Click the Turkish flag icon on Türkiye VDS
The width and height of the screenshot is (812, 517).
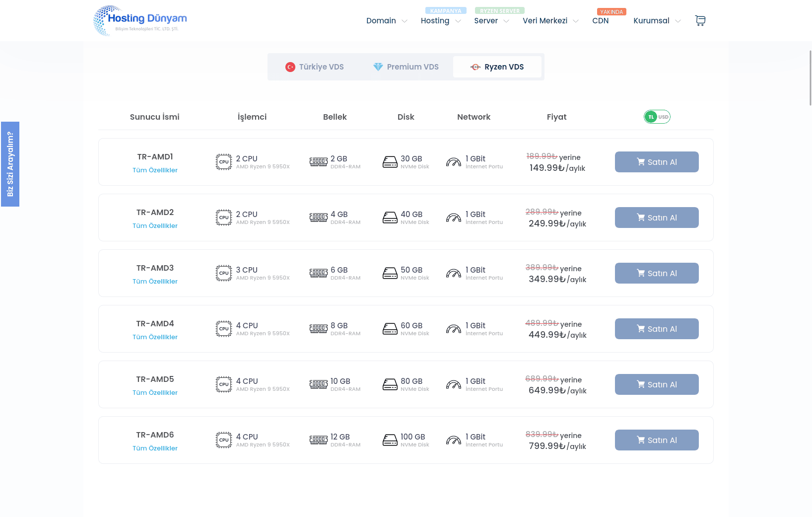[290, 67]
